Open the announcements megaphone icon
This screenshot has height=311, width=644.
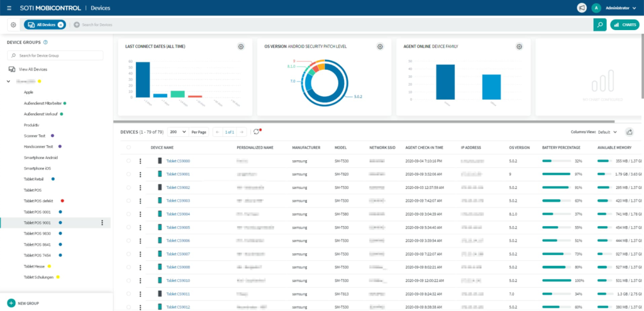tap(582, 8)
